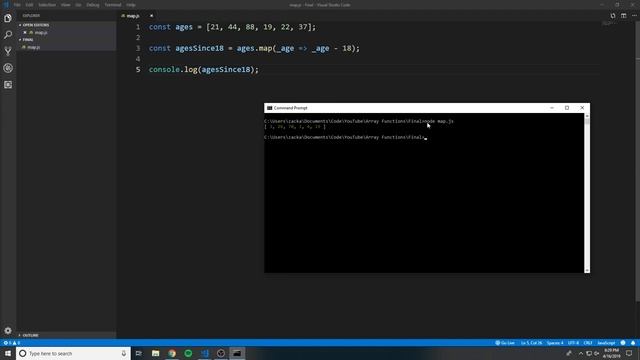Open File Explorer from the taskbar
This screenshot has height=360, width=640.
coord(156,353)
